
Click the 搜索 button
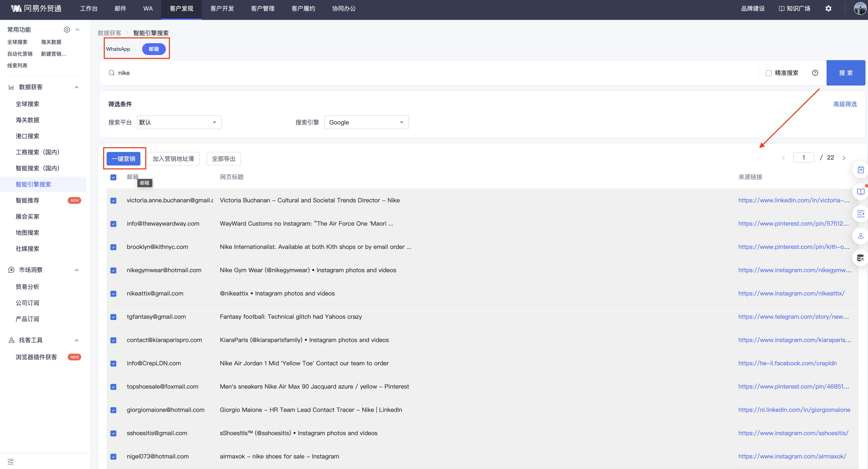click(846, 73)
